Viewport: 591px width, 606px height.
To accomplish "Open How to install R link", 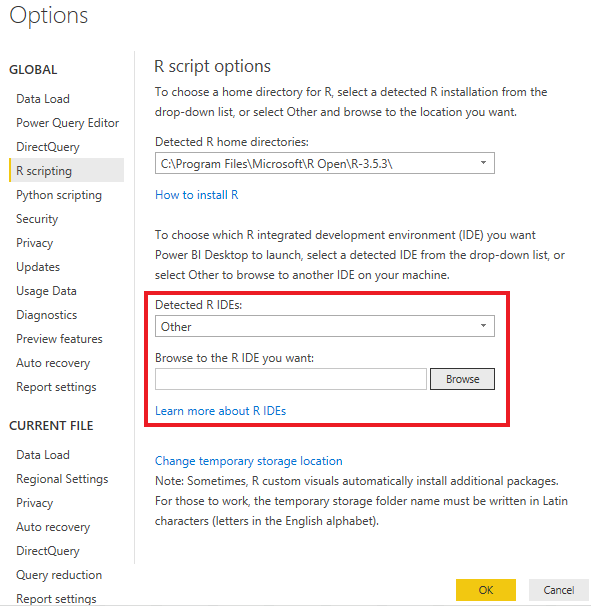I will [197, 195].
